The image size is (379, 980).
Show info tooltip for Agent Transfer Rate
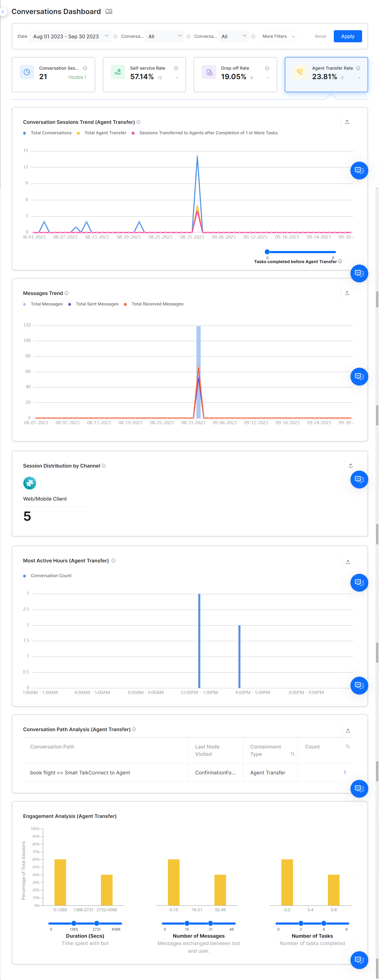point(358,68)
